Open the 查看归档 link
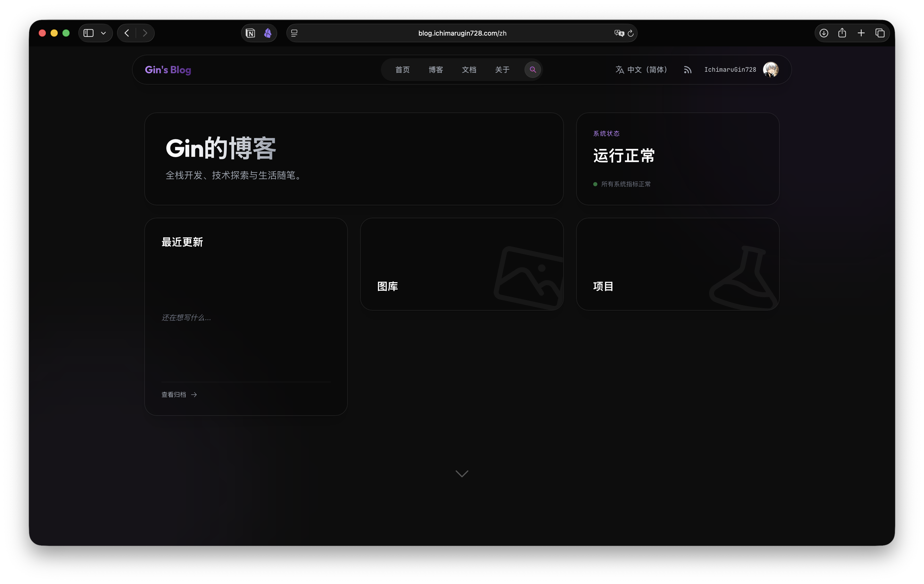924x584 pixels. coord(179,395)
